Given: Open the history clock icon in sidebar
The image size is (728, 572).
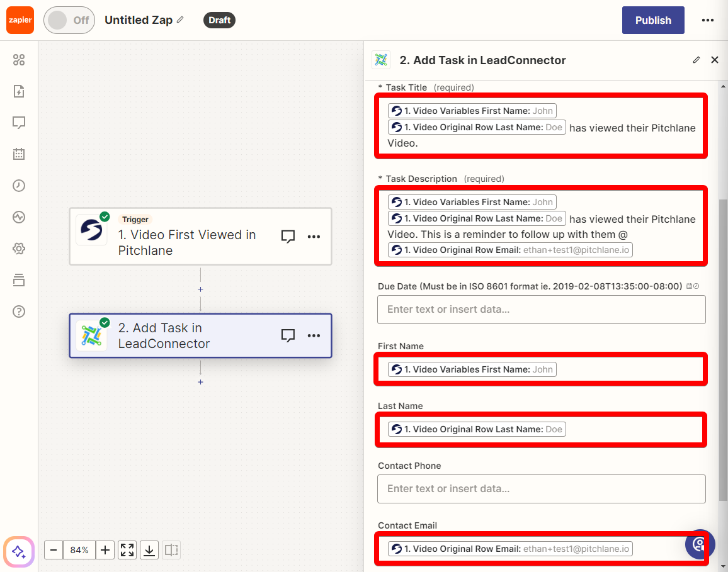Looking at the screenshot, I should 19,186.
